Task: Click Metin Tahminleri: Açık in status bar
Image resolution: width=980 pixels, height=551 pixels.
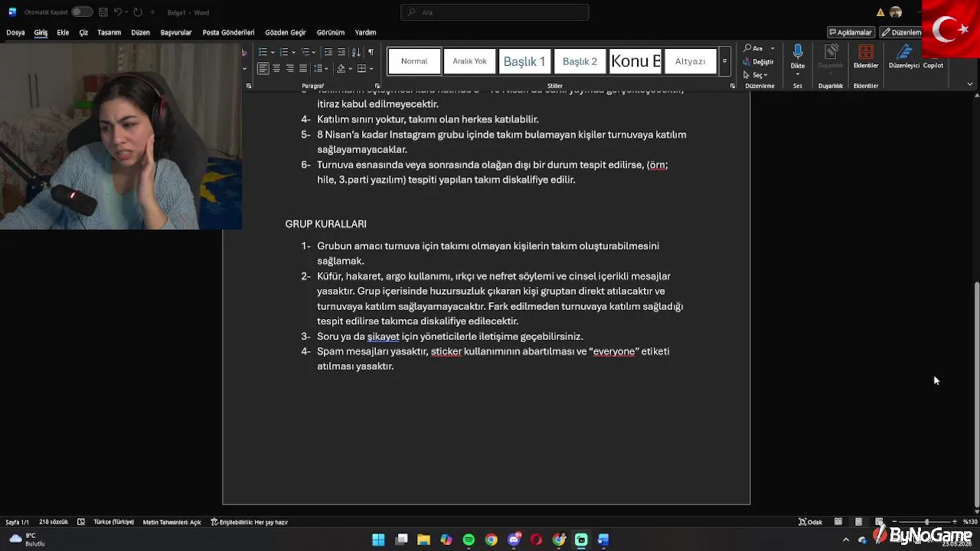Action: pos(171,522)
